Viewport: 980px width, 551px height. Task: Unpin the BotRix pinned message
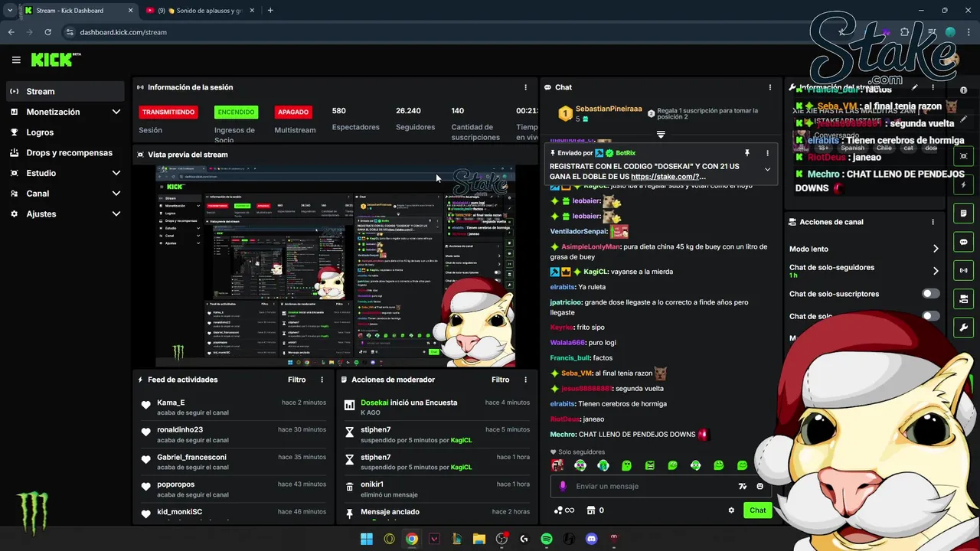[746, 153]
